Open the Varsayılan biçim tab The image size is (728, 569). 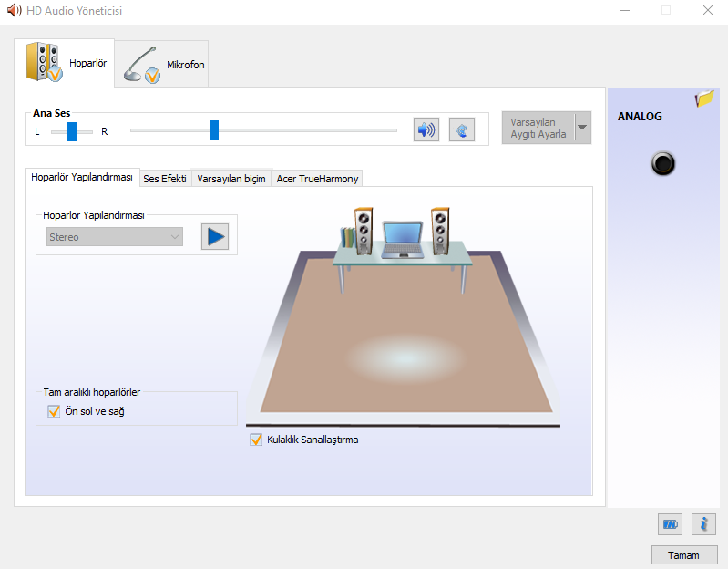pos(231,179)
